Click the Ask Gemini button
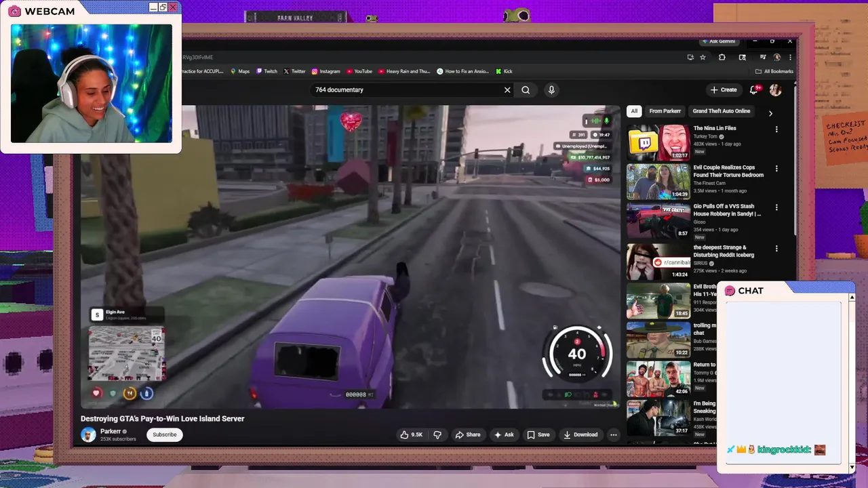This screenshot has height=488, width=868. click(719, 41)
